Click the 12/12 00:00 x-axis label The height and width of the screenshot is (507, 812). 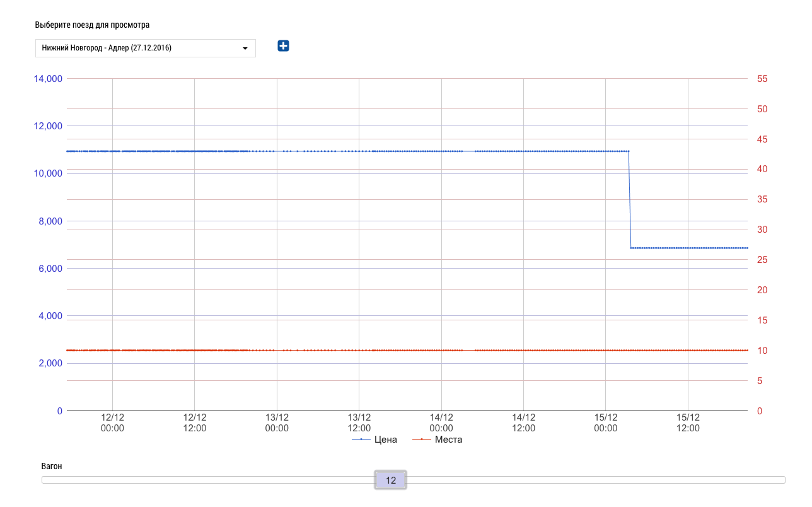click(x=112, y=422)
